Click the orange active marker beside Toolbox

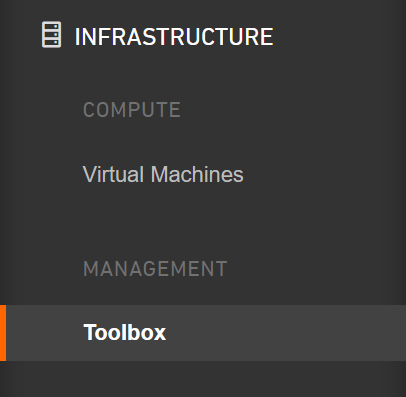(3, 333)
